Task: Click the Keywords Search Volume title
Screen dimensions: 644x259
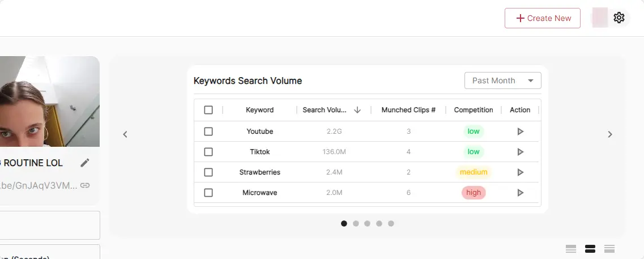Action: point(248,80)
